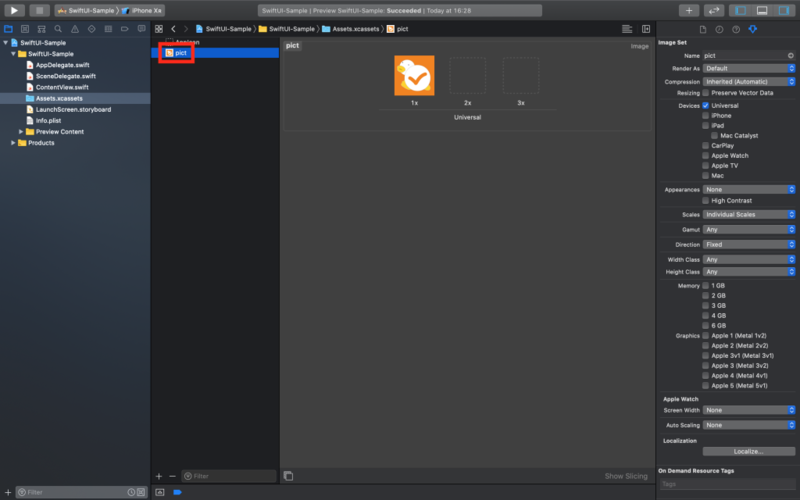Open Info.plist in the navigator
Screen dimensions: 800x500
point(48,120)
